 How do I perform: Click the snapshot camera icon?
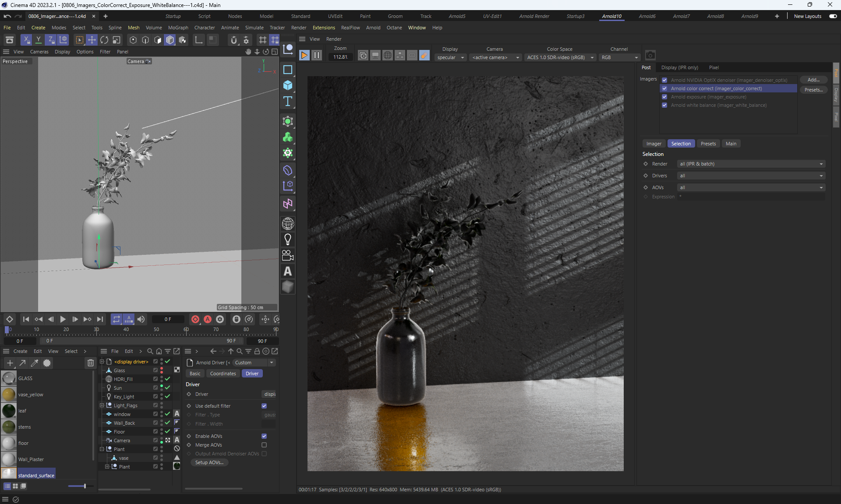650,55
